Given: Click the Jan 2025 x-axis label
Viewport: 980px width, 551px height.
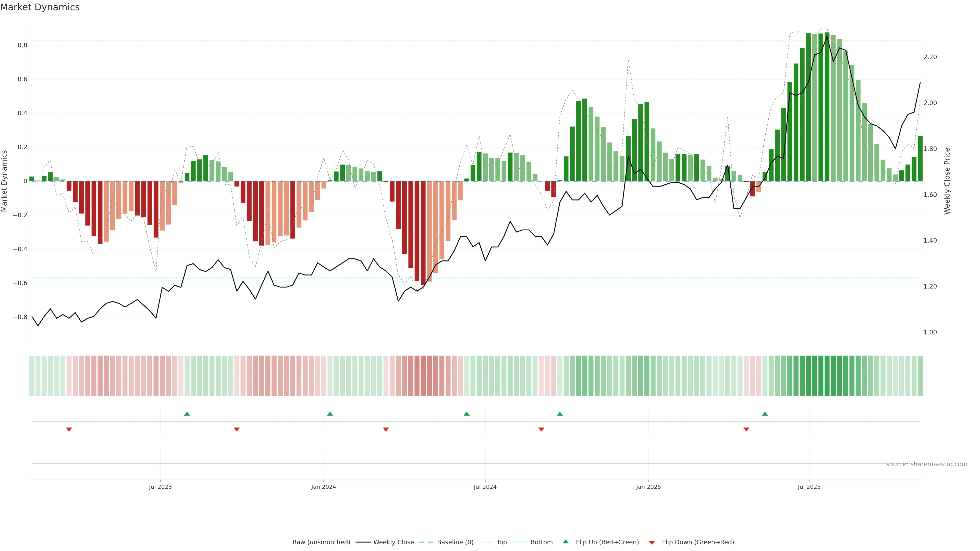Looking at the screenshot, I should 648,487.
